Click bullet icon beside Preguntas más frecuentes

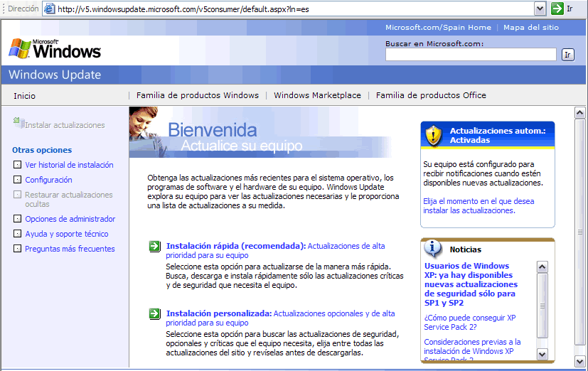click(x=17, y=249)
